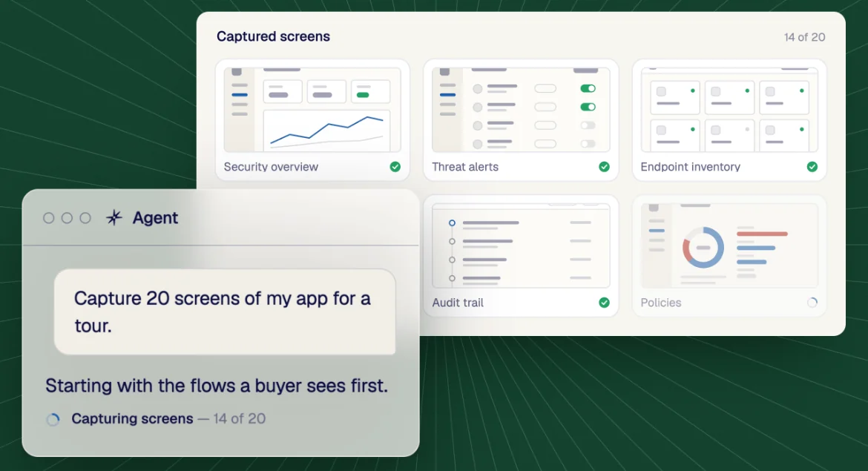Click the 'Captured screens' heading
The image size is (868, 471).
pos(273,36)
